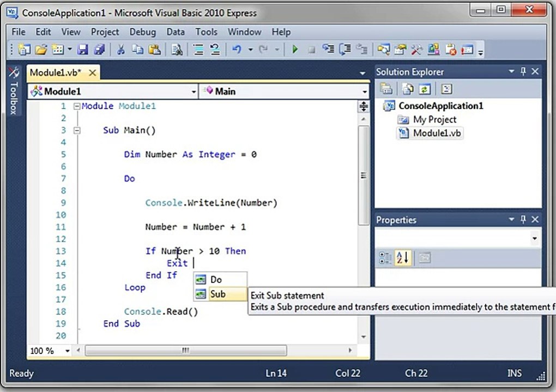Uncomment the selected lines icon
Screen dimensions: 556x392
click(215, 49)
